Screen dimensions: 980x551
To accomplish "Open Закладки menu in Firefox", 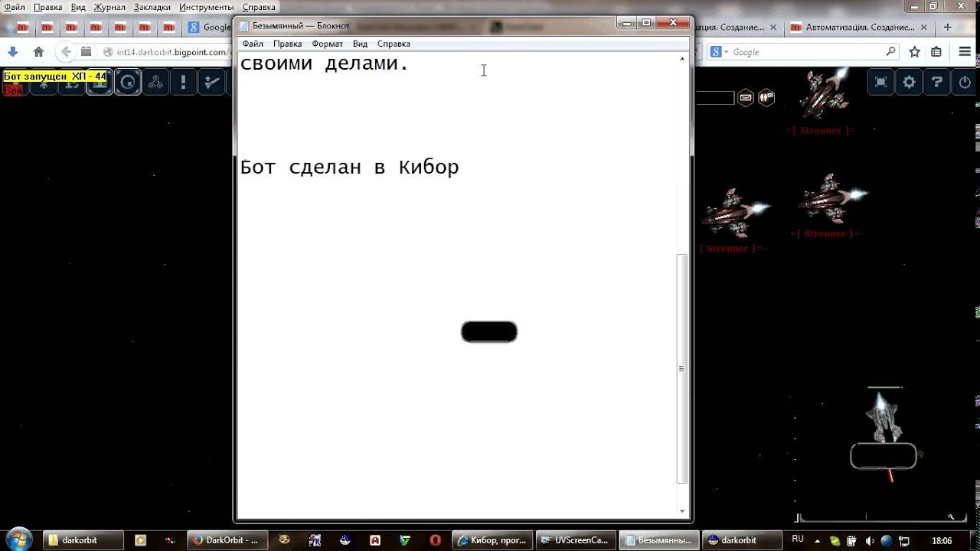I will (x=152, y=7).
